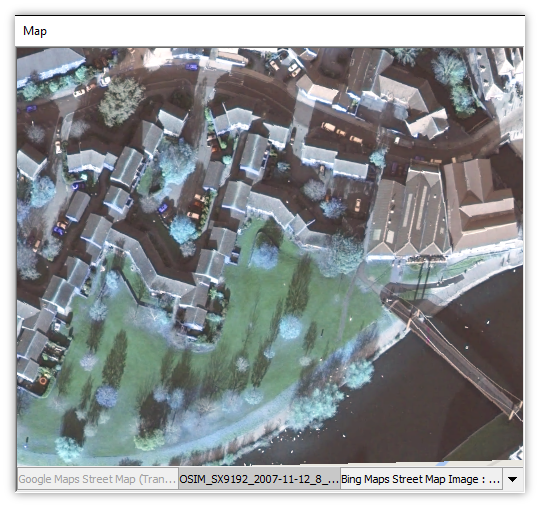
Task: Open the map layer list dropdown arrow
Action: click(x=512, y=479)
